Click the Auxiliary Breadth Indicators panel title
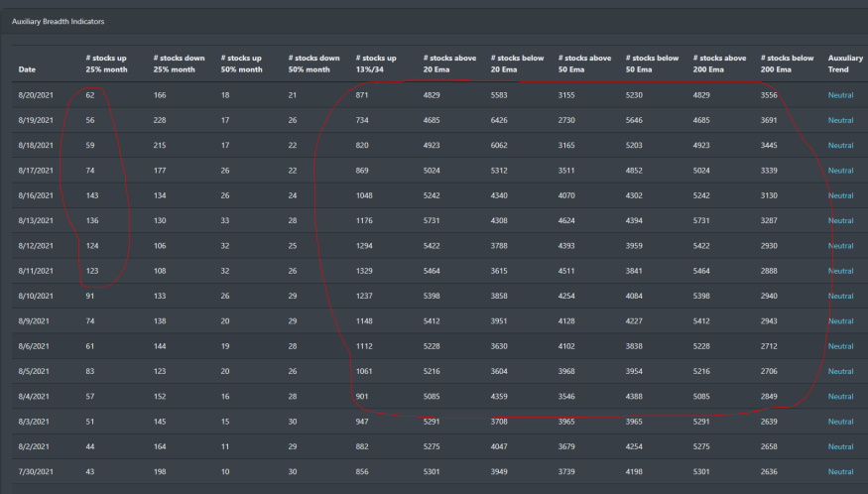 [x=59, y=22]
